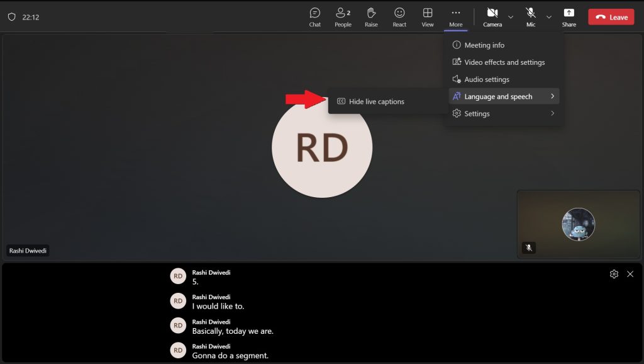The width and height of the screenshot is (644, 364).
Task: Select the self-view video thumbnail
Action: (x=579, y=224)
